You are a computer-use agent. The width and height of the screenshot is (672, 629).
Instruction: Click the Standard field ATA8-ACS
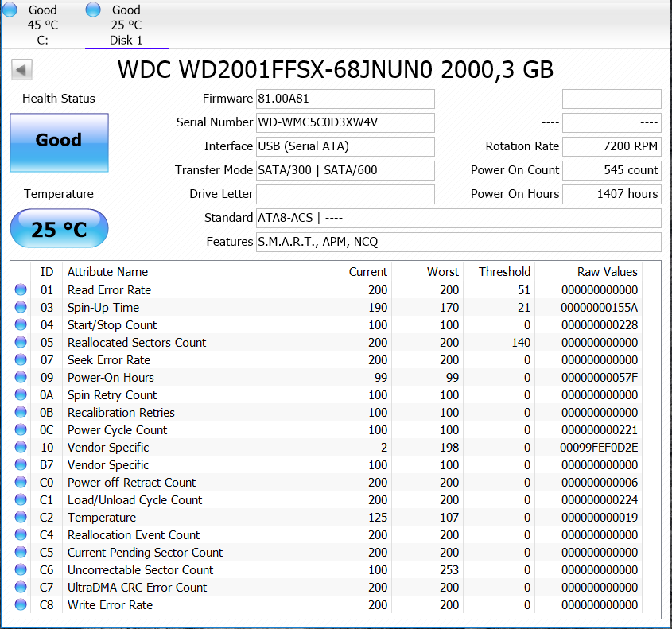click(459, 219)
